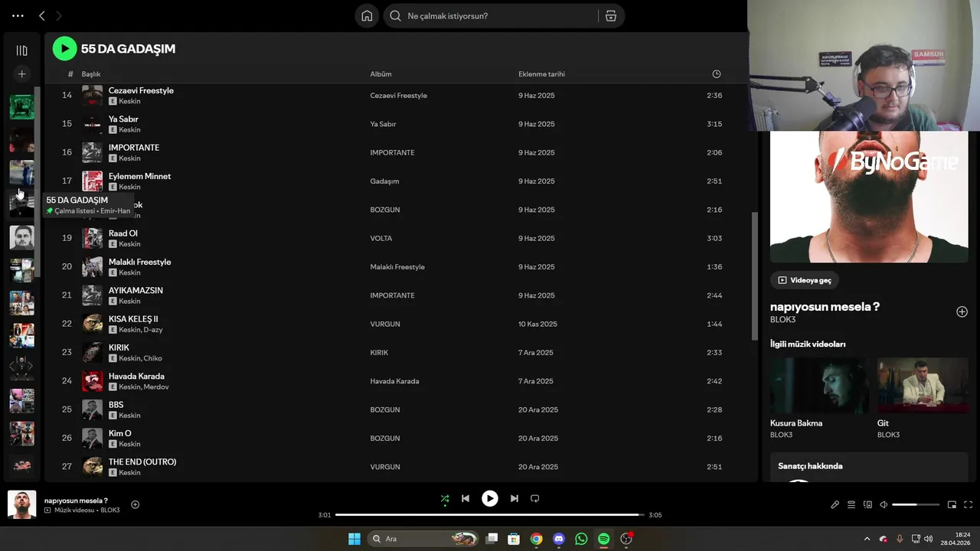Skip to the previous track
Viewport: 980px width, 551px height.
(465, 498)
